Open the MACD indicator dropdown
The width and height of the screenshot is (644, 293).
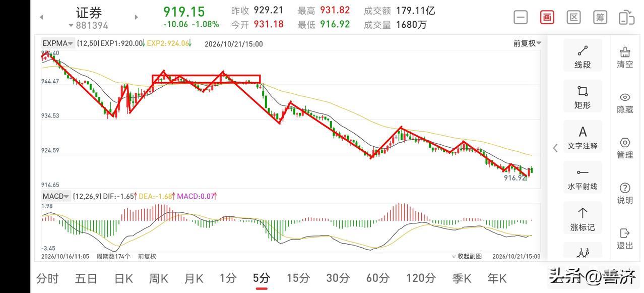55,196
